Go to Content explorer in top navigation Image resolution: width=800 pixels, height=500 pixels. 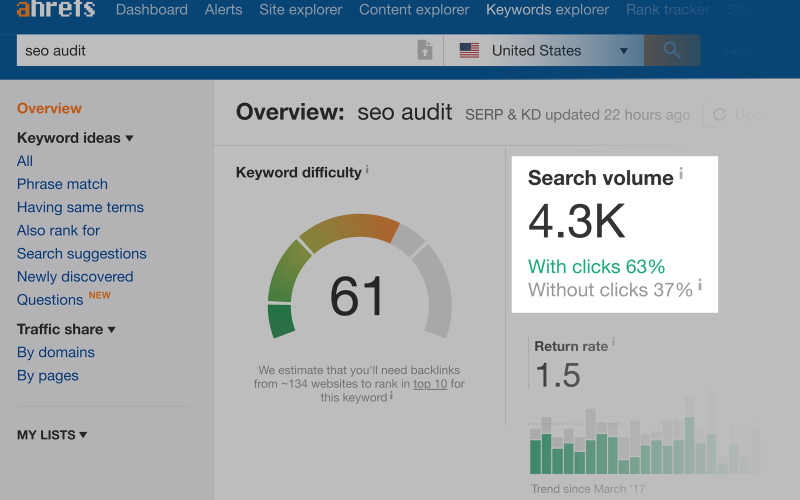pyautogui.click(x=414, y=10)
